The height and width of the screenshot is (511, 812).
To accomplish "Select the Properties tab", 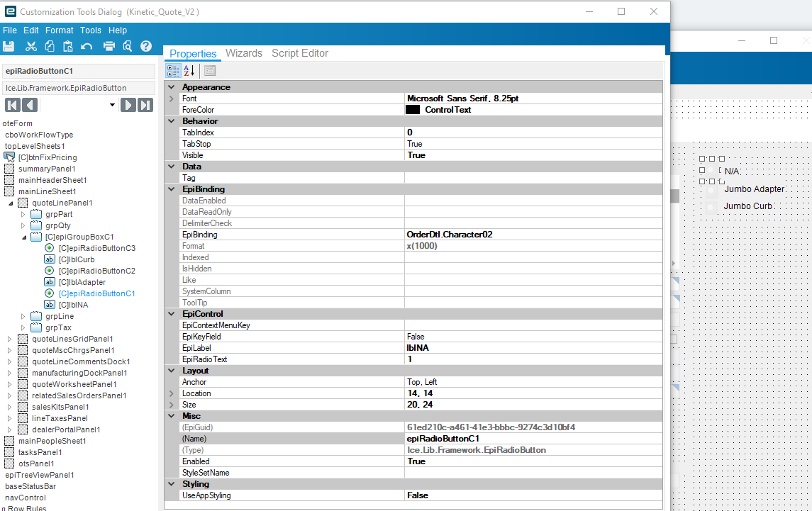I will click(x=193, y=54).
